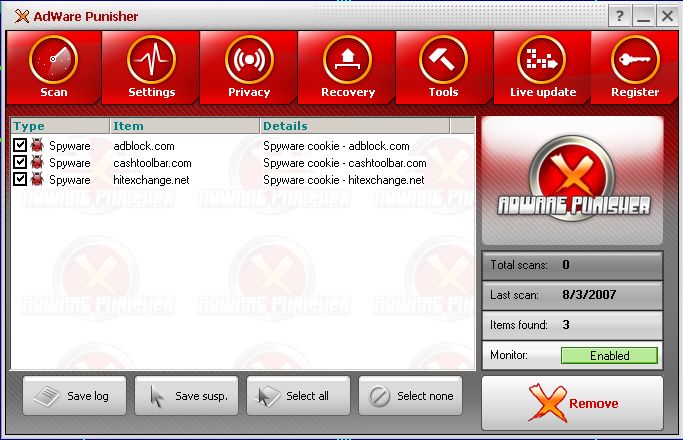Click the Save susp. button
Viewport: 683px width, 440px height.
[x=186, y=396]
